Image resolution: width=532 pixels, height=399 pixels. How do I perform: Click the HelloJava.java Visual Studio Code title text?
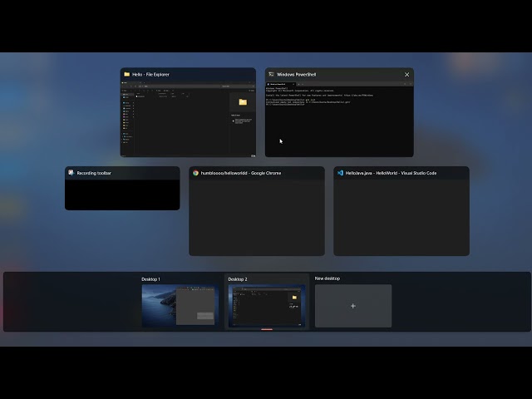tap(392, 173)
